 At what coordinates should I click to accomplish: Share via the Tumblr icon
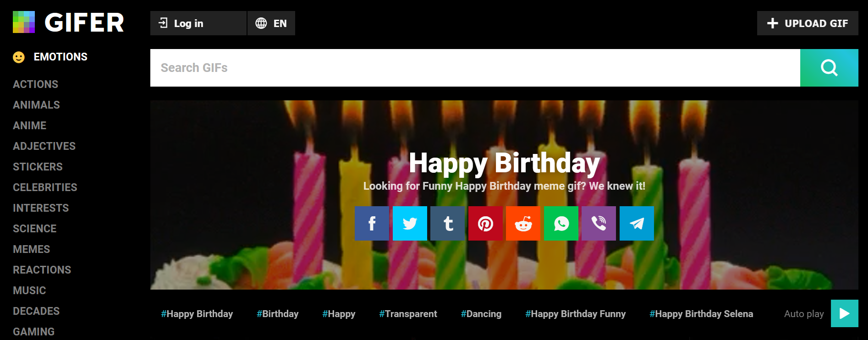tap(448, 224)
